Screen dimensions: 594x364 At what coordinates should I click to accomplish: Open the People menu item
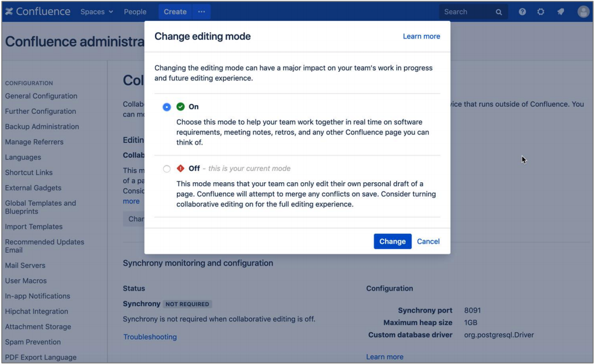click(135, 11)
